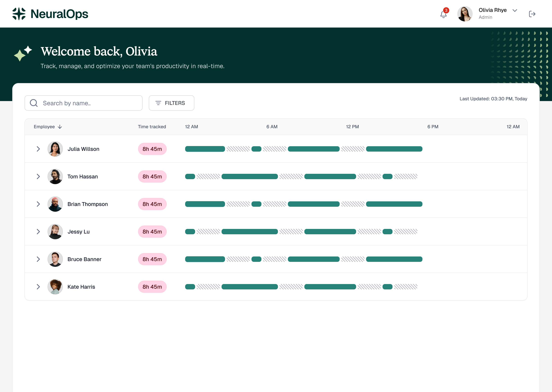
Task: Click Julia Willson's 8h 45m badge
Action: click(152, 149)
